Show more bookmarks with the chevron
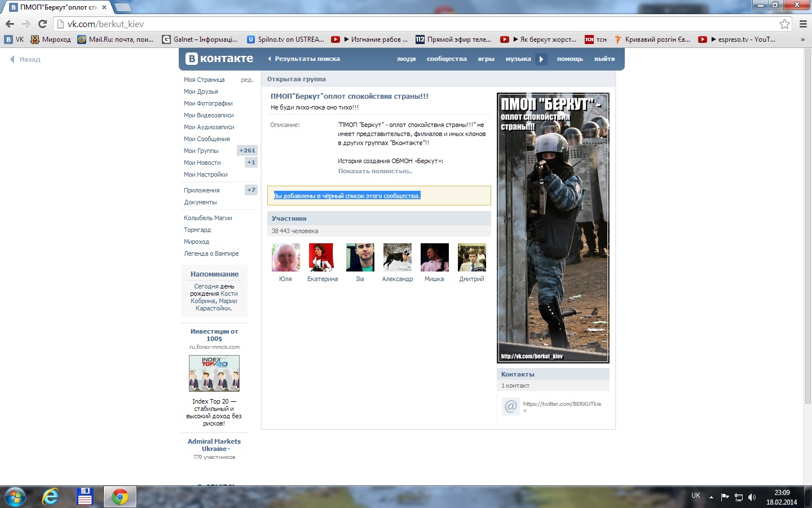812x508 pixels. point(802,40)
